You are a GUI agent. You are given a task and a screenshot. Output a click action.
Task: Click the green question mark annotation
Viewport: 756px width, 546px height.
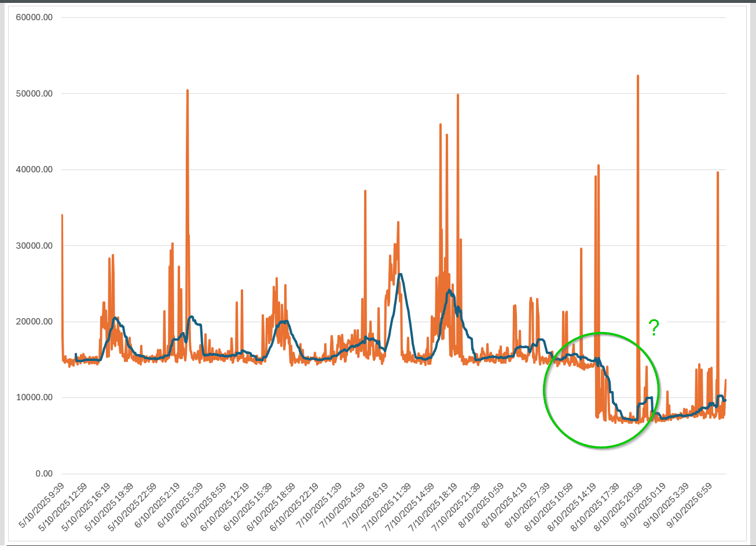click(x=654, y=328)
